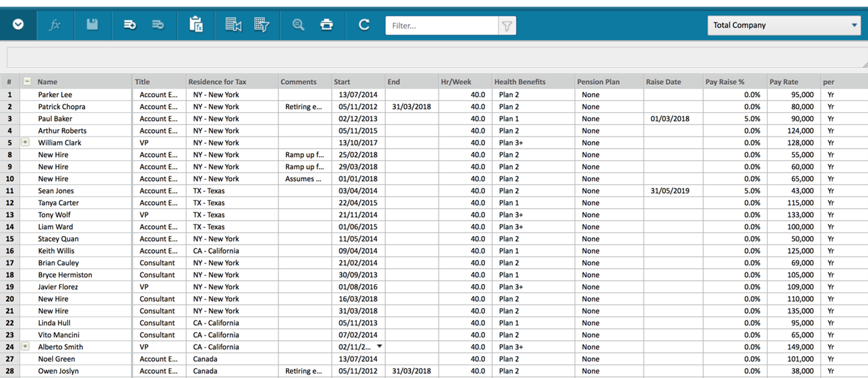This screenshot has width=868, height=378.
Task: Click the Residence for Tax column header
Action: coord(217,82)
